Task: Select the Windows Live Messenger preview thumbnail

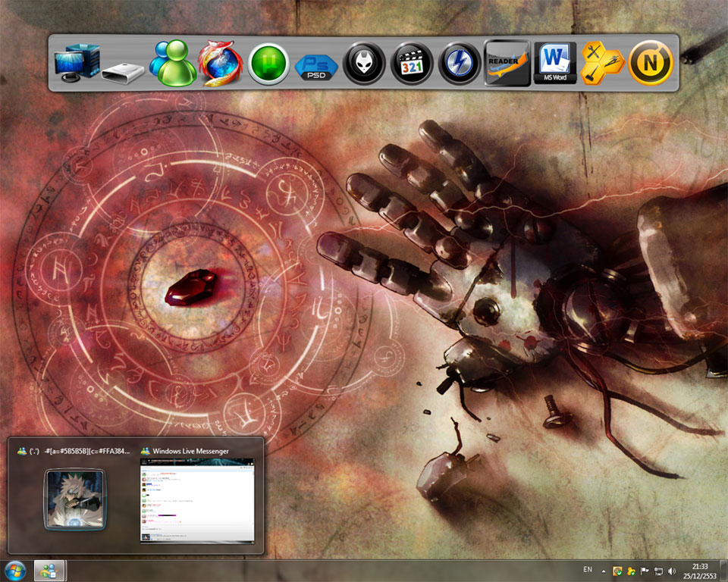Action: 197,500
